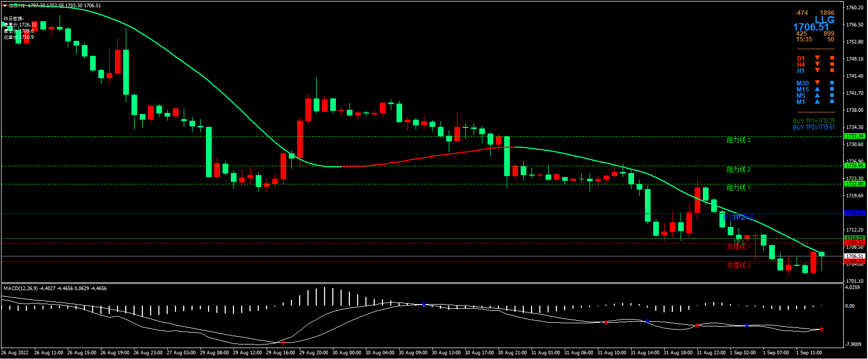
Task: Click the rightmost red MACD signal arrow
Action: [x=821, y=329]
